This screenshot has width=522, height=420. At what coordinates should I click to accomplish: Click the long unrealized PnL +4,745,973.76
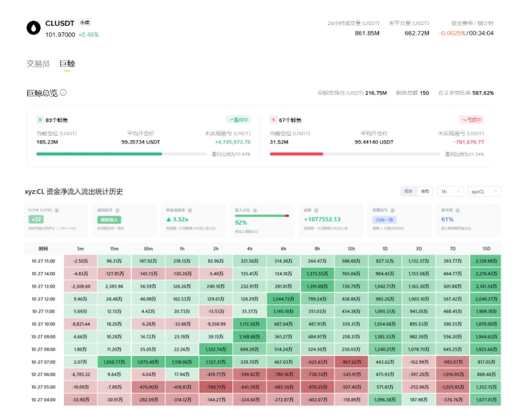coord(233,142)
